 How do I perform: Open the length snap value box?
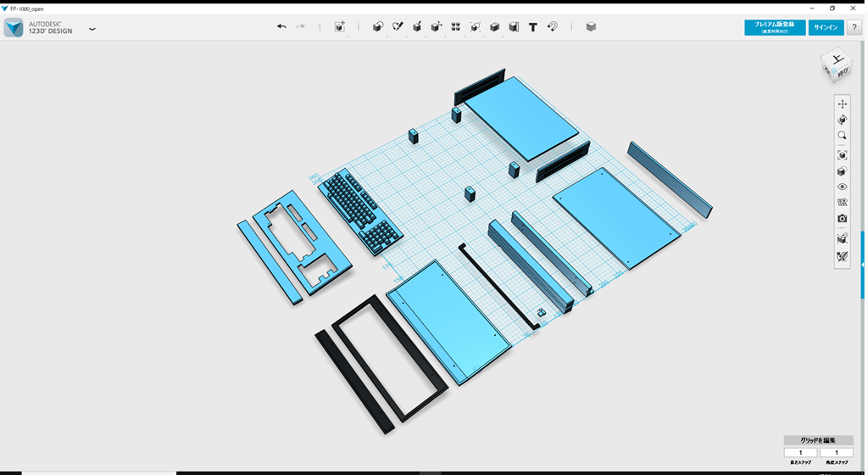(x=801, y=453)
